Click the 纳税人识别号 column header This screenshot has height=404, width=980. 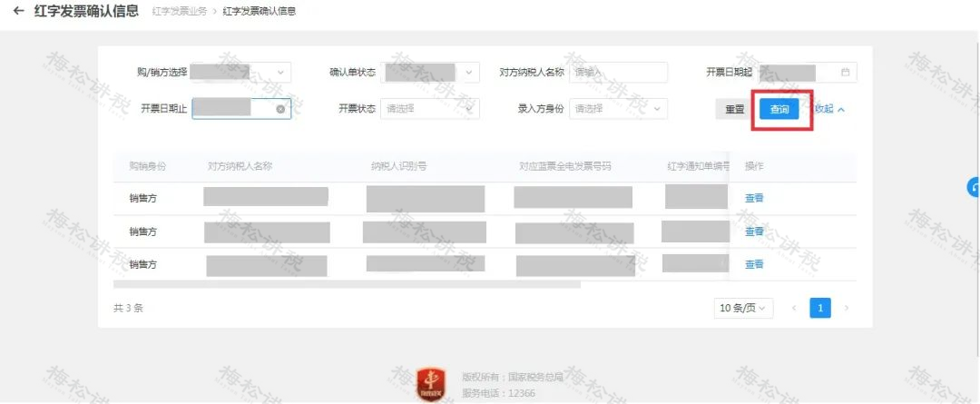pyautogui.click(x=398, y=166)
